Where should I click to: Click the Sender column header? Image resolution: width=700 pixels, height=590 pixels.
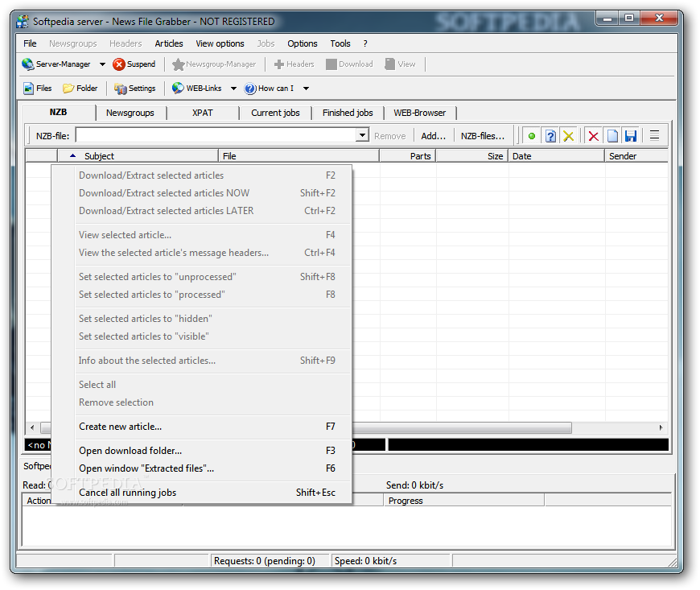point(636,156)
